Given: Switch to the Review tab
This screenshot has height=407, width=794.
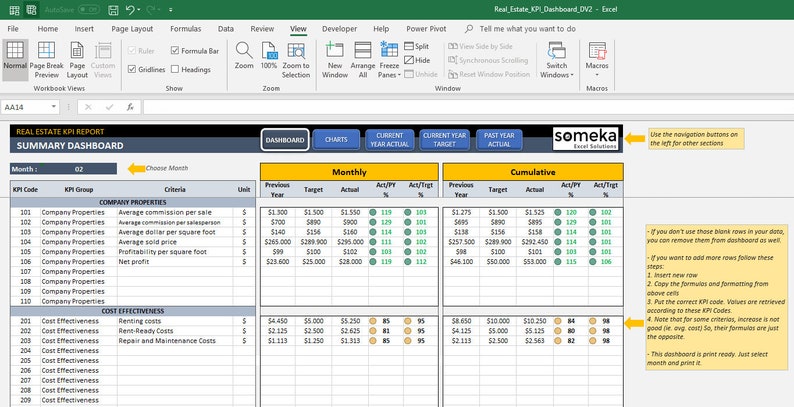Looking at the screenshot, I should pos(262,29).
